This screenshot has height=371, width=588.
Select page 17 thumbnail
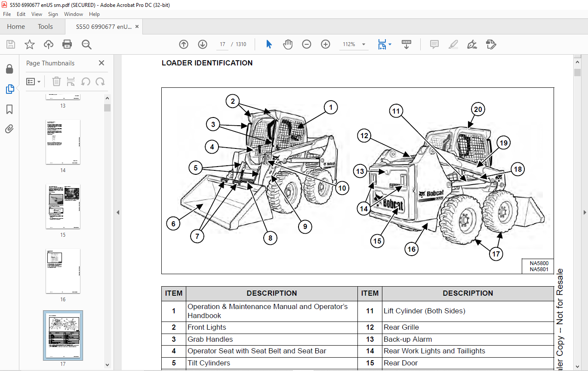click(x=63, y=336)
